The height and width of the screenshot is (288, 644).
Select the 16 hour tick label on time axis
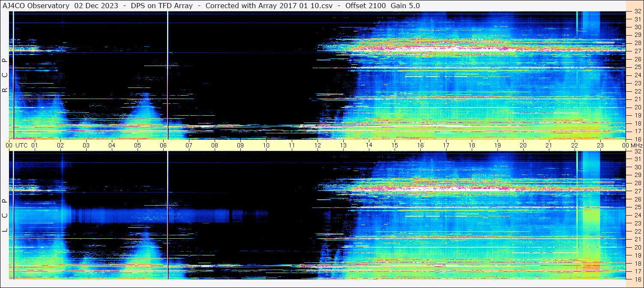[x=420, y=145]
